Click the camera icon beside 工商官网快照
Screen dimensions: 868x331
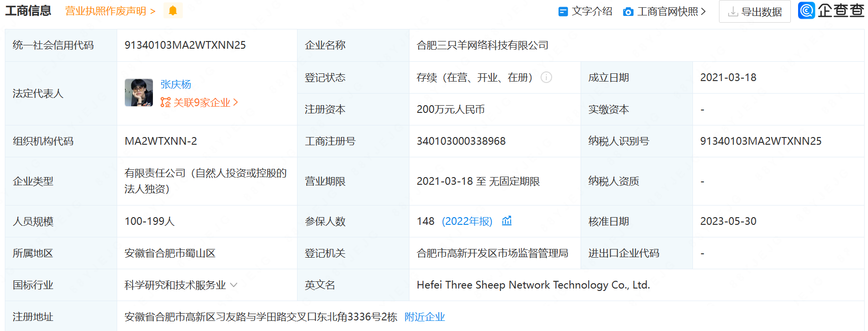(628, 12)
